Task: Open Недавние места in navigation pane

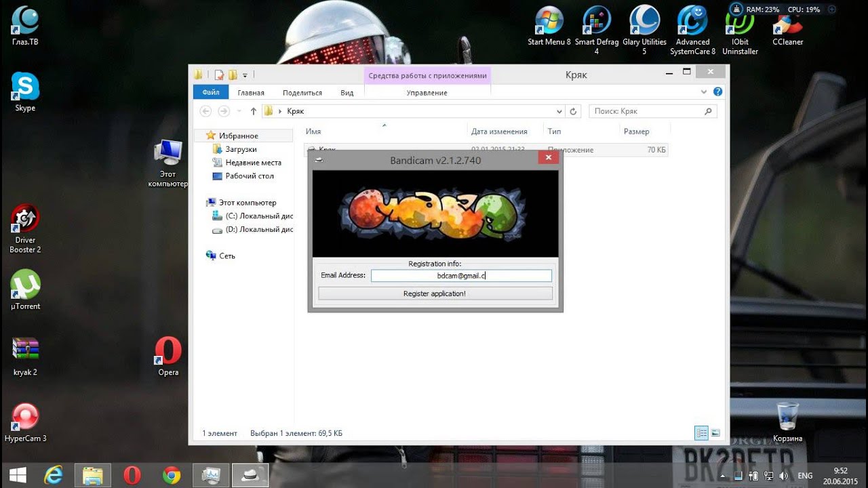Action: pos(253,163)
